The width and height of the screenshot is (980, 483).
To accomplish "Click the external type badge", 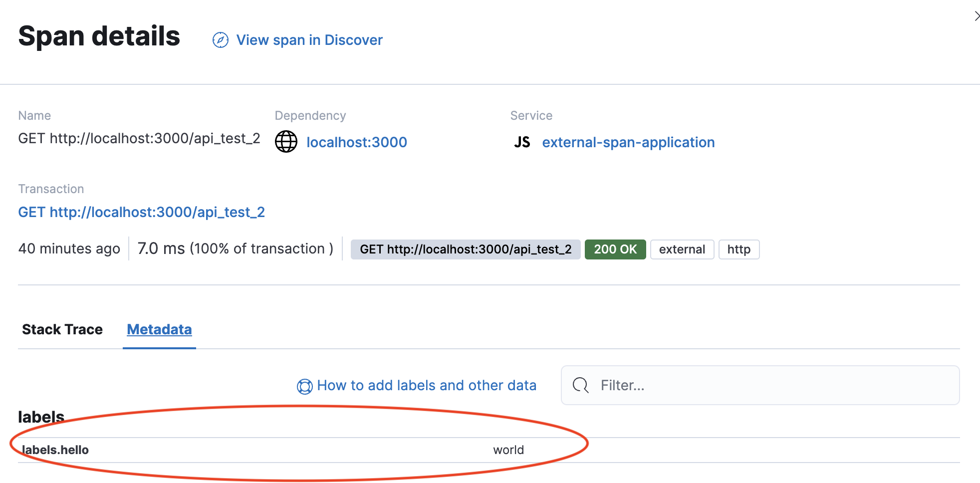I will (x=682, y=249).
